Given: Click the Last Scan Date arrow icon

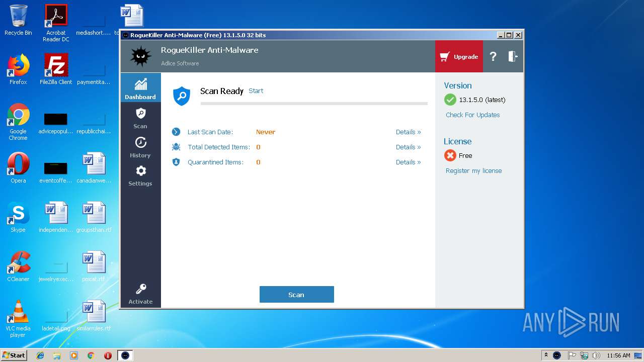Looking at the screenshot, I should click(176, 132).
